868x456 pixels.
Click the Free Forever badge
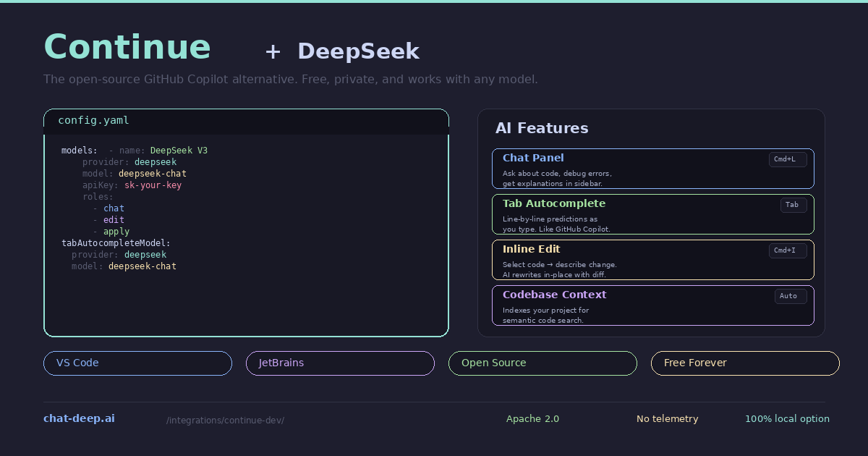click(x=745, y=363)
